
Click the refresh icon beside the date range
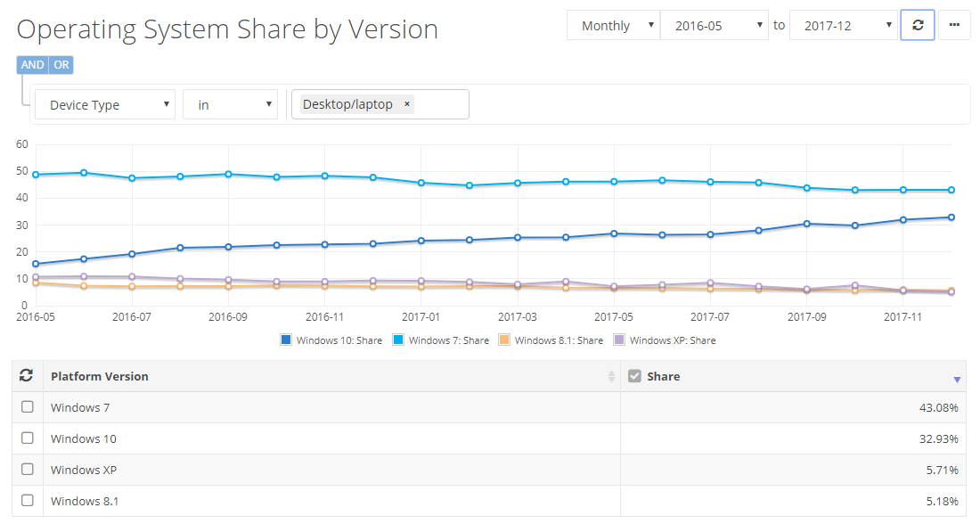coord(918,25)
